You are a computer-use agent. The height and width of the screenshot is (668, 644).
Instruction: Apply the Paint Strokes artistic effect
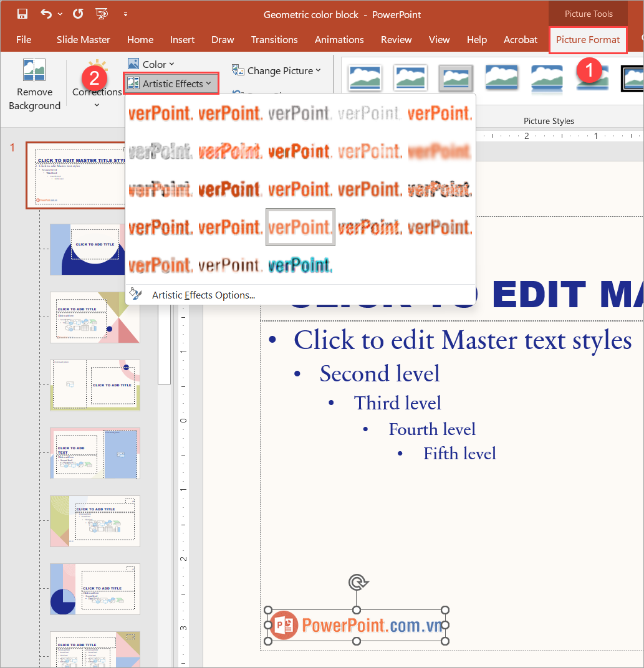point(229,151)
